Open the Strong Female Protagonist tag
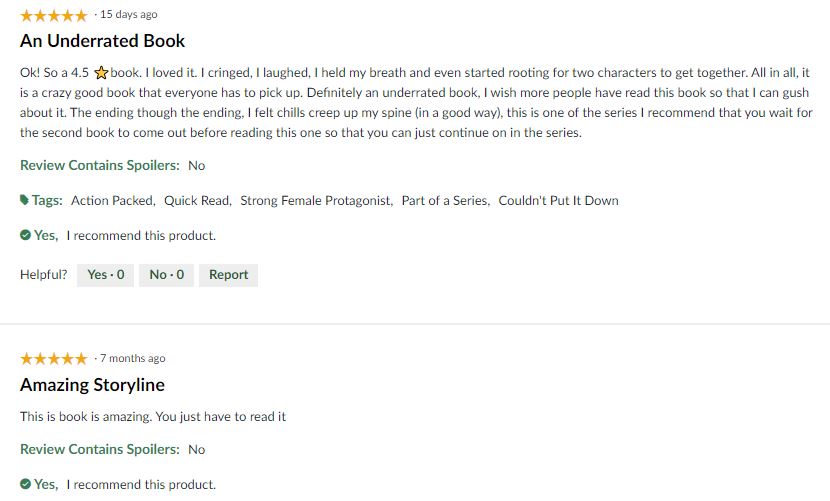830x501 pixels. 316,201
